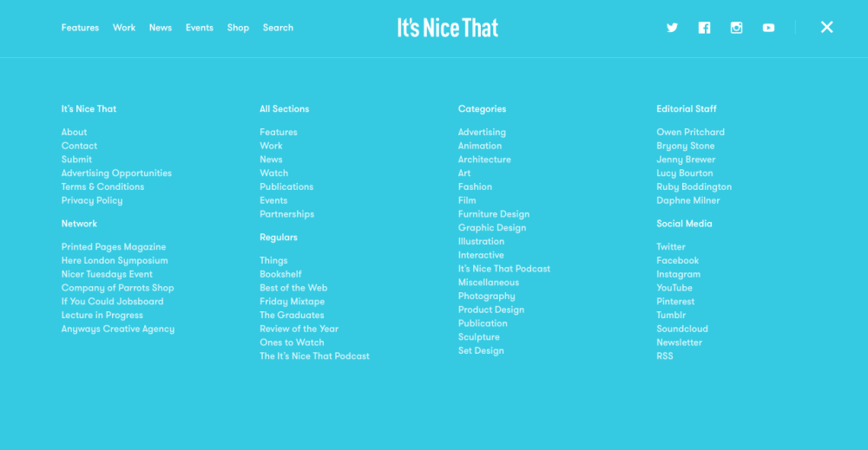This screenshot has width=868, height=450.
Task: Open Features in top navigation
Action: 80,28
